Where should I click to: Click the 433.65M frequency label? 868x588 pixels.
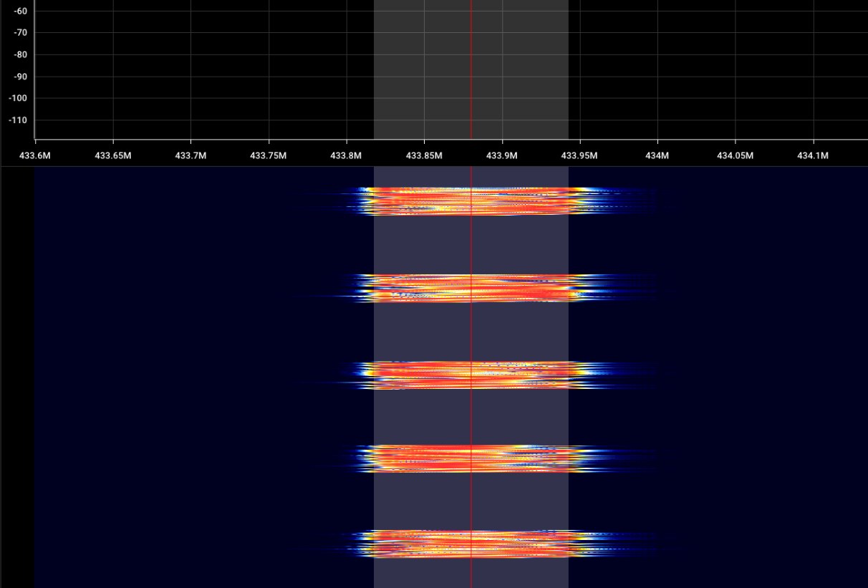click(x=112, y=155)
